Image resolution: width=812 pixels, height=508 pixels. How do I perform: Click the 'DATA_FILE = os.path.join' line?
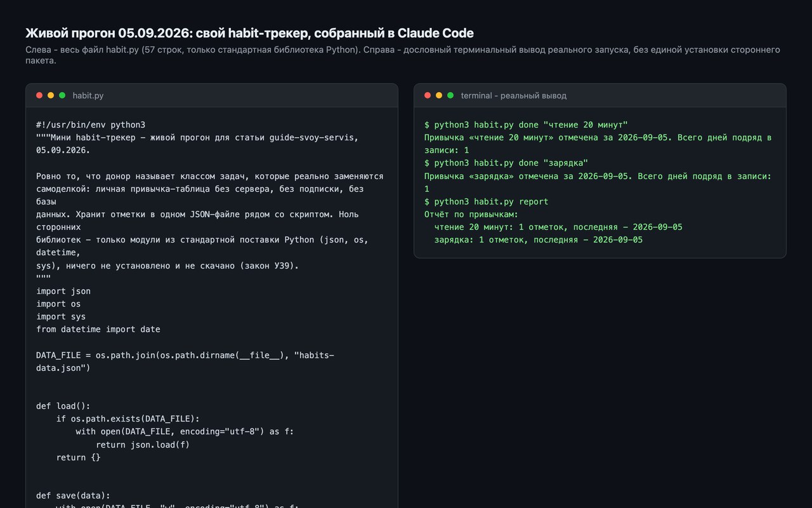pos(185,361)
